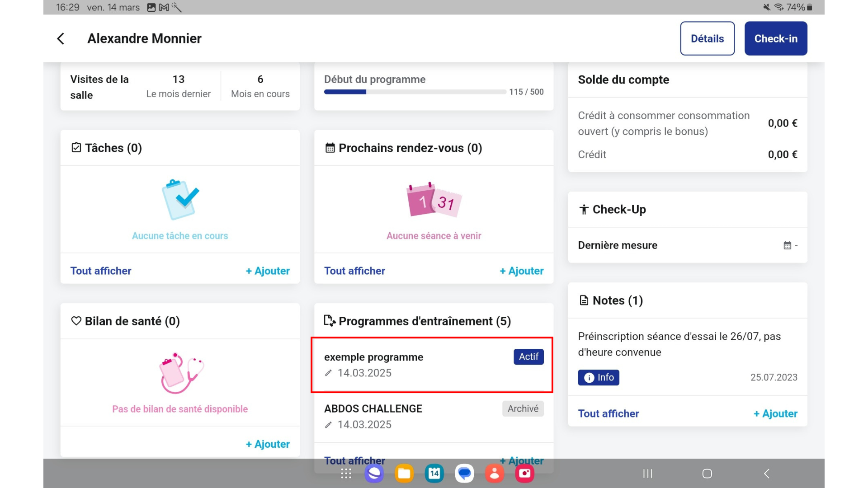The image size is (868, 488).
Task: Click the Notes document icon
Action: click(584, 300)
